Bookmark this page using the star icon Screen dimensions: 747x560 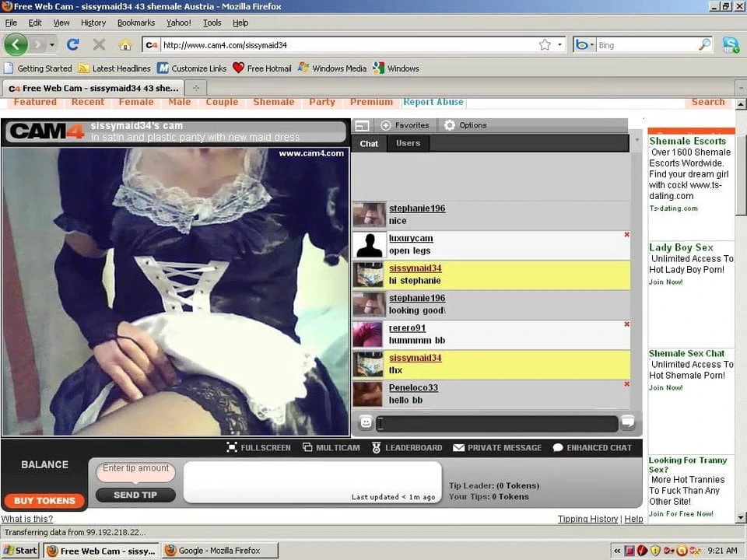point(545,44)
